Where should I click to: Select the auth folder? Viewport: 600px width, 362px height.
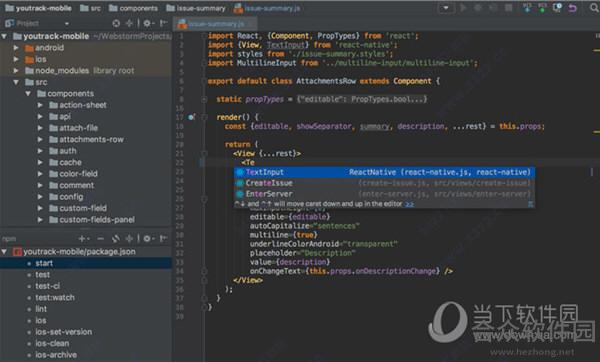click(63, 151)
